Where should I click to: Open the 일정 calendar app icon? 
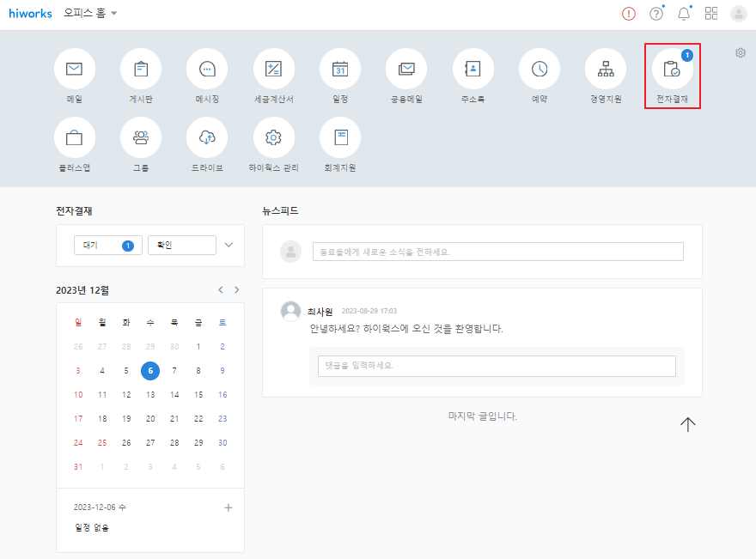coord(340,69)
